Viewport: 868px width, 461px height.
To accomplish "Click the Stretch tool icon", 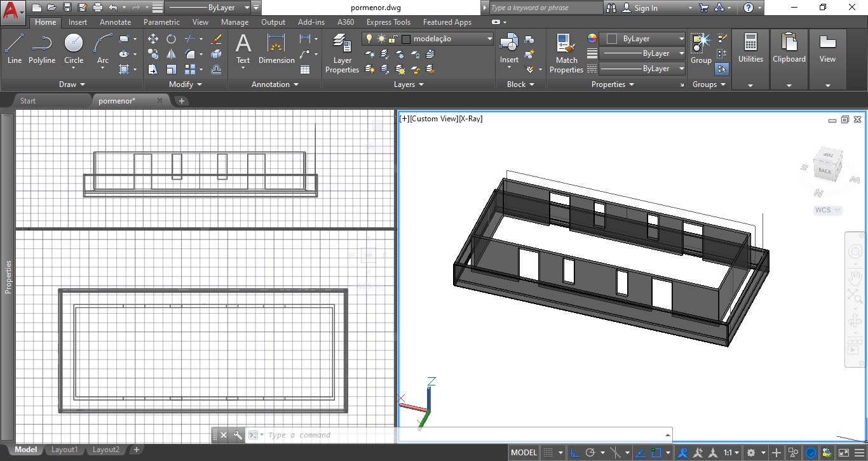I will pos(153,69).
